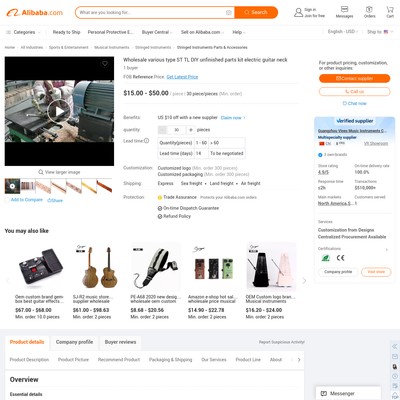Expand the Categories dropdown
400x400 pixels.
[23, 32]
